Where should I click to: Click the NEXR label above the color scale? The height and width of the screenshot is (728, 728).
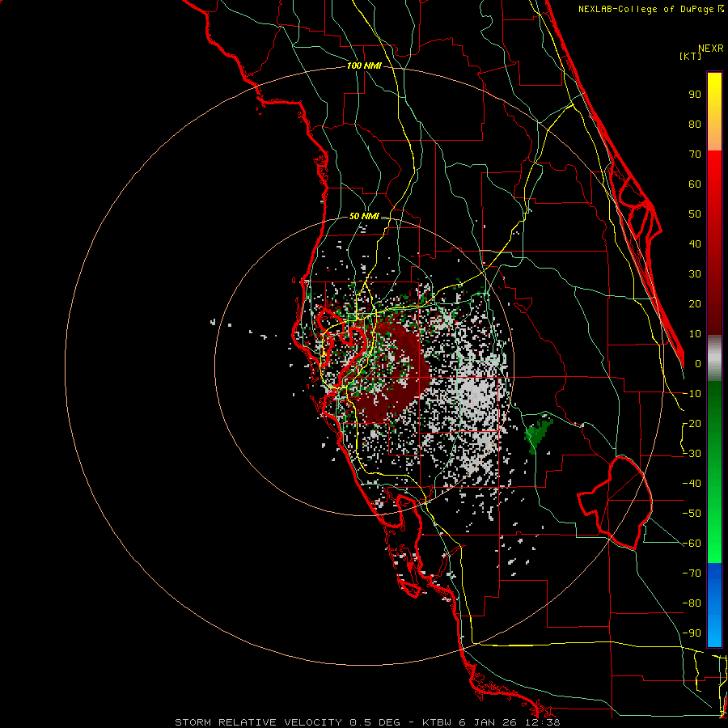[711, 49]
